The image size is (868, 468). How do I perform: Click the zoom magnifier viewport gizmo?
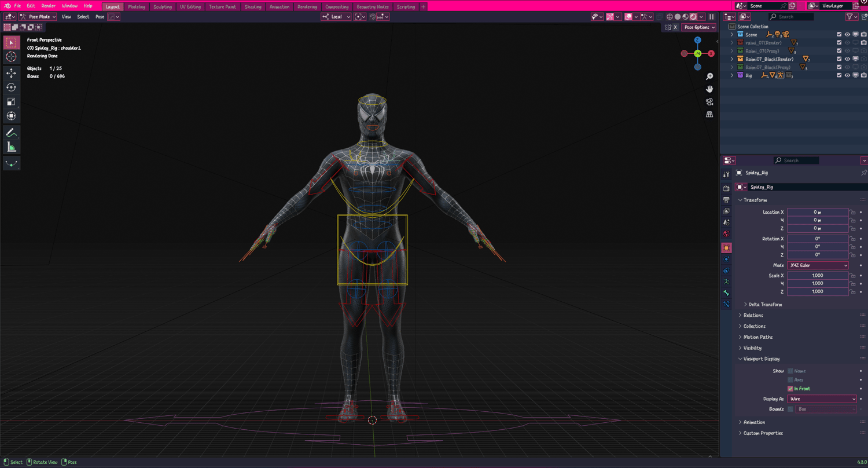click(x=709, y=76)
